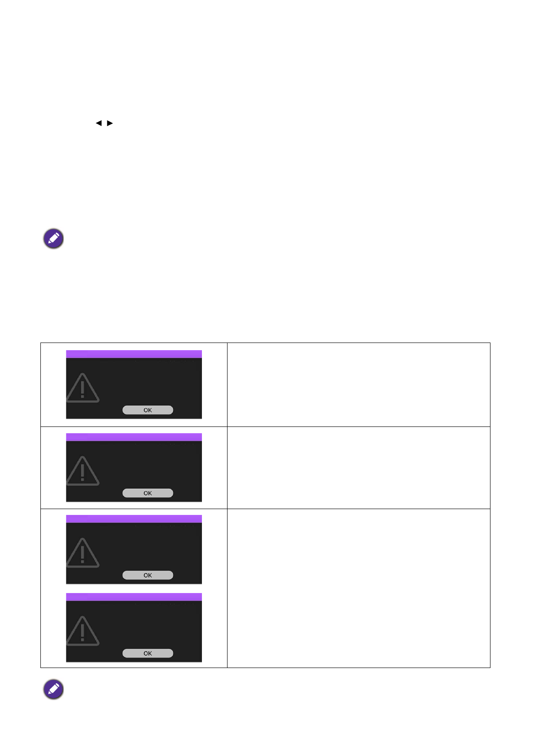The width and height of the screenshot is (534, 756).
Task: Click the purple title bar of the last dialog
Action: (134, 597)
